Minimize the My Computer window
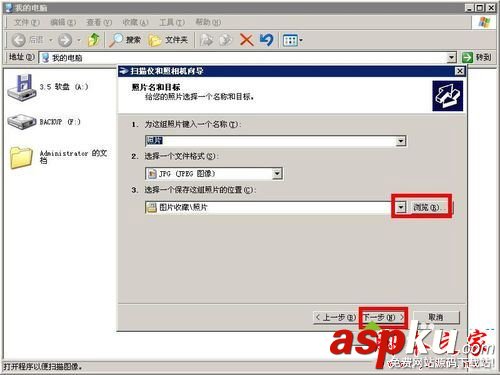 [x=469, y=8]
